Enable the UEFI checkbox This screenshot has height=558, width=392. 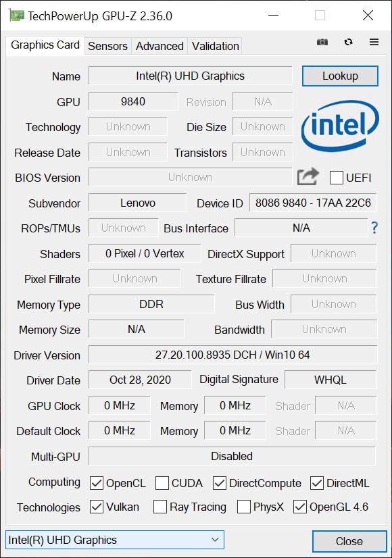tap(336, 178)
